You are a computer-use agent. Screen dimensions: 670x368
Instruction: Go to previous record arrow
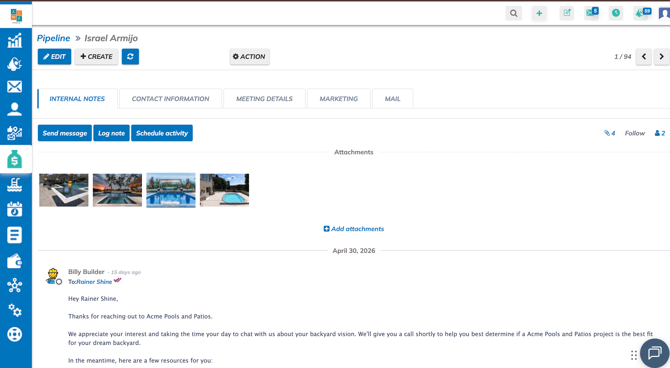[644, 56]
